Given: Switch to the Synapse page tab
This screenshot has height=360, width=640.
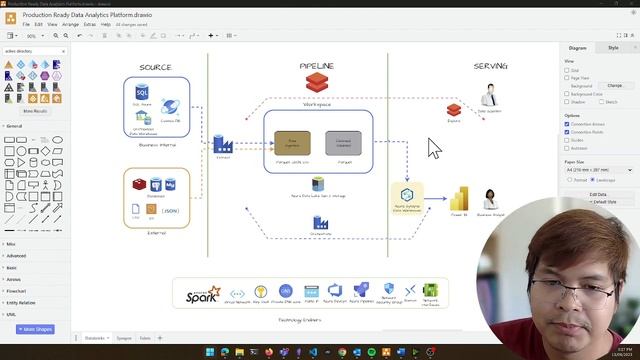Looking at the screenshot, I should pyautogui.click(x=124, y=338).
